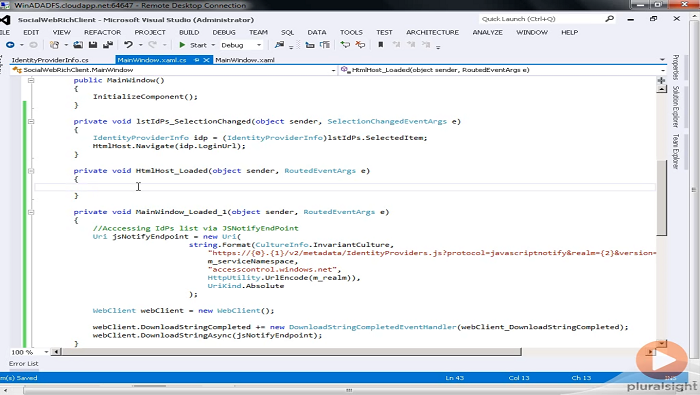Click the increase indent toolbar icon

325,45
